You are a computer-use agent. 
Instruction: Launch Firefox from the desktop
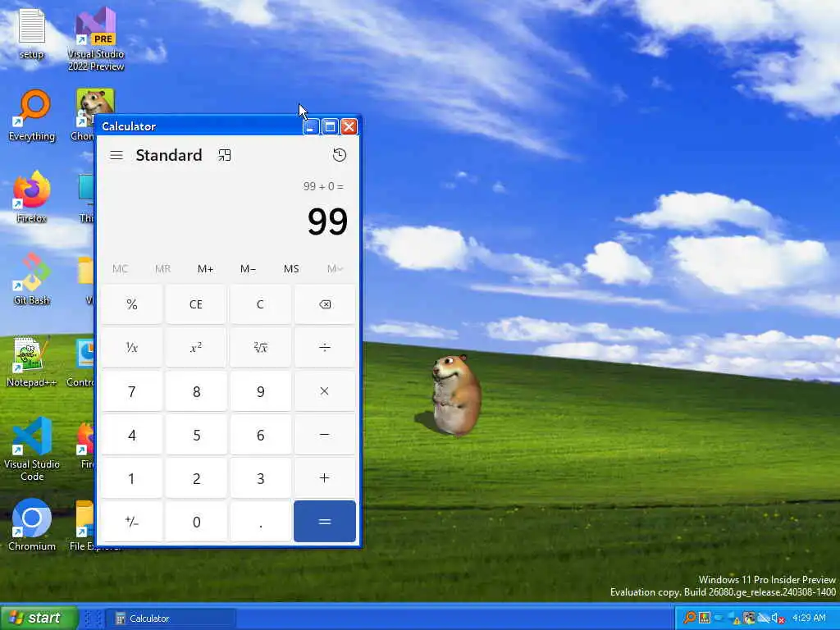click(x=32, y=197)
